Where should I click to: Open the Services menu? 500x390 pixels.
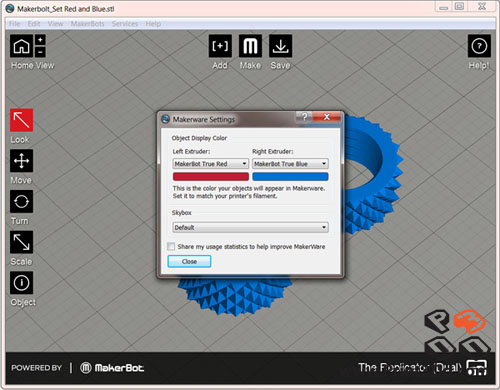pos(125,24)
